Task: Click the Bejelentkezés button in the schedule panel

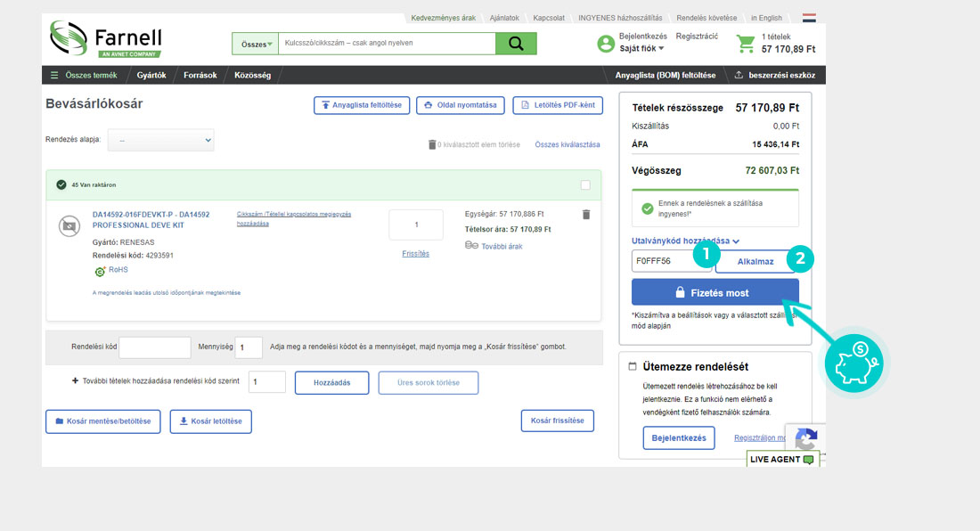Action: [x=679, y=438]
